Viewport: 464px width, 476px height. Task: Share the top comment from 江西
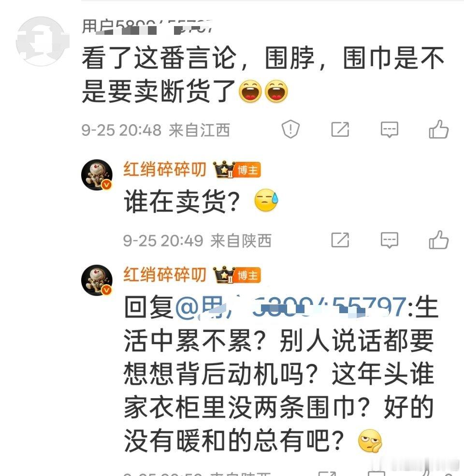(340, 130)
